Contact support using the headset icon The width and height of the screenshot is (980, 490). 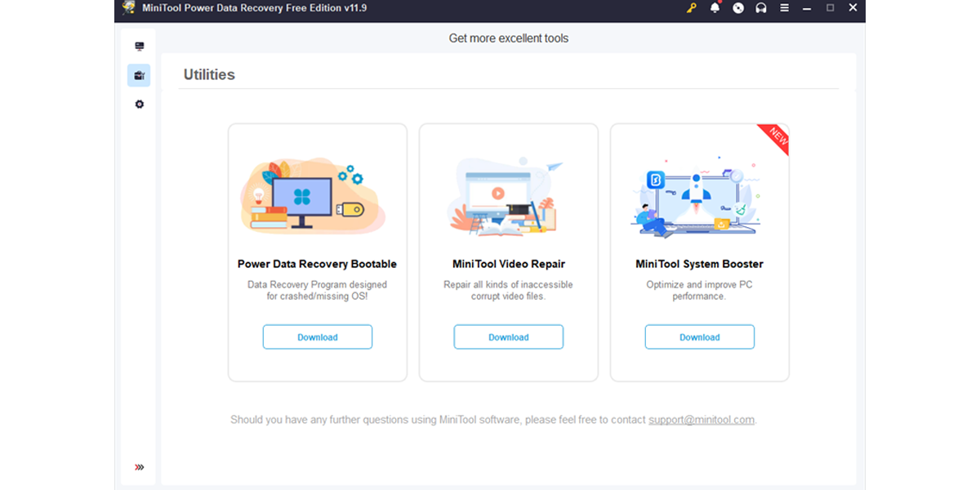click(x=760, y=8)
